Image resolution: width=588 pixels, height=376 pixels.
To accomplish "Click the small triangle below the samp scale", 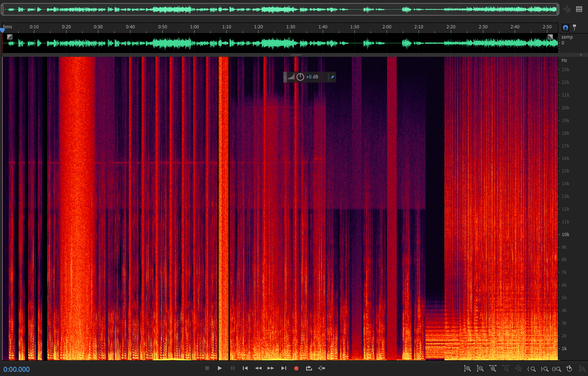I will [x=581, y=55].
